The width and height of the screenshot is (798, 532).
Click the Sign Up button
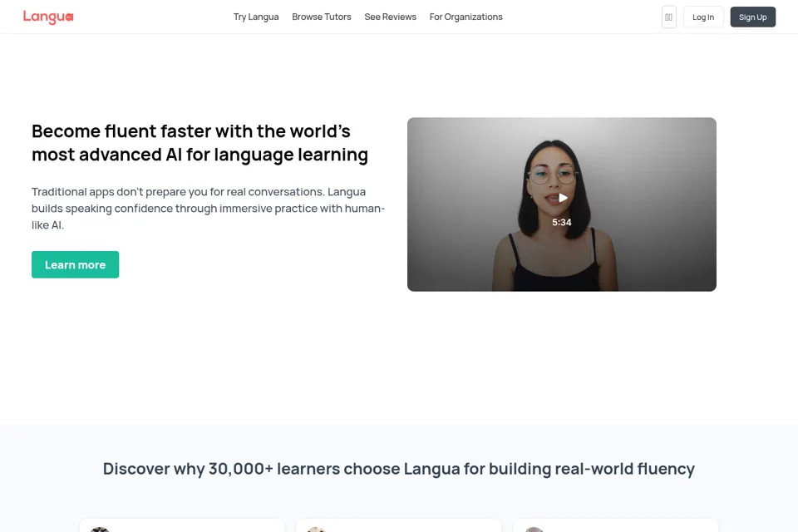tap(753, 17)
